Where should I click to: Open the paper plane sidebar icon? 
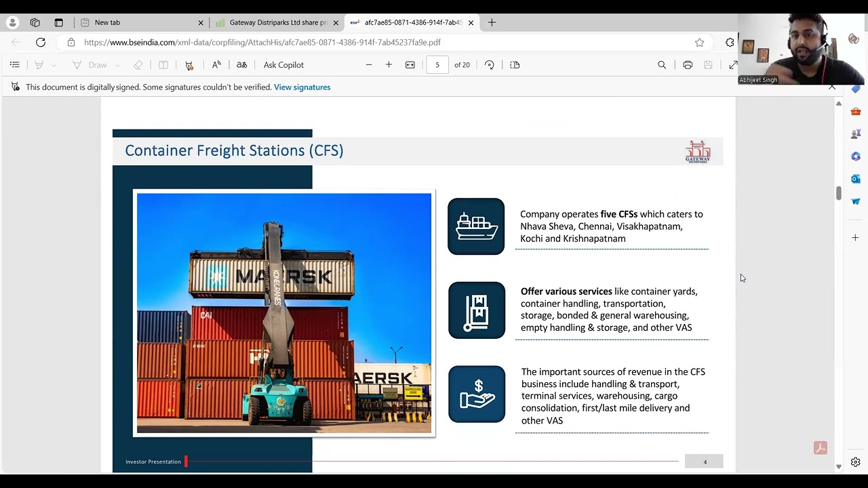[x=856, y=201]
